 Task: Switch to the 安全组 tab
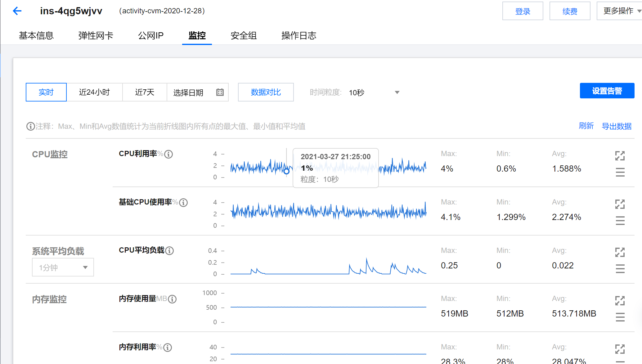click(244, 36)
